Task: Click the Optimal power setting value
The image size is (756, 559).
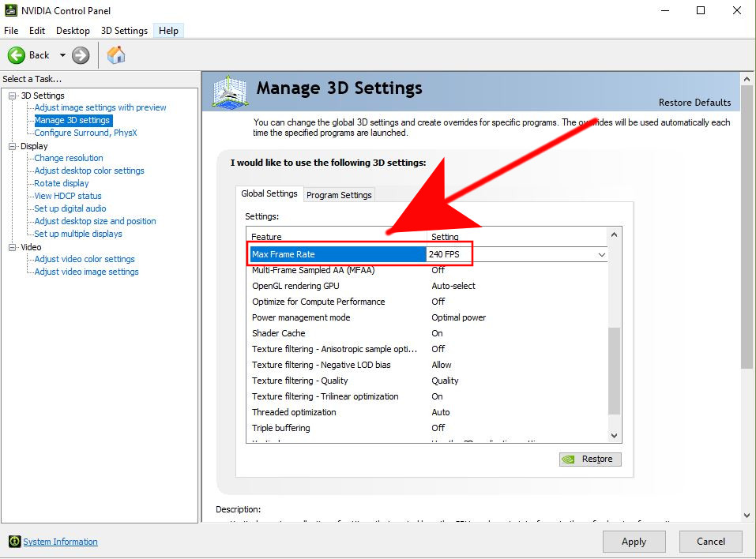Action: (458, 317)
